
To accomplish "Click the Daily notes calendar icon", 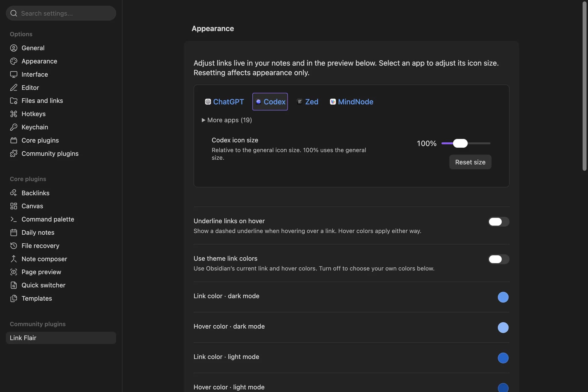I will (x=13, y=233).
